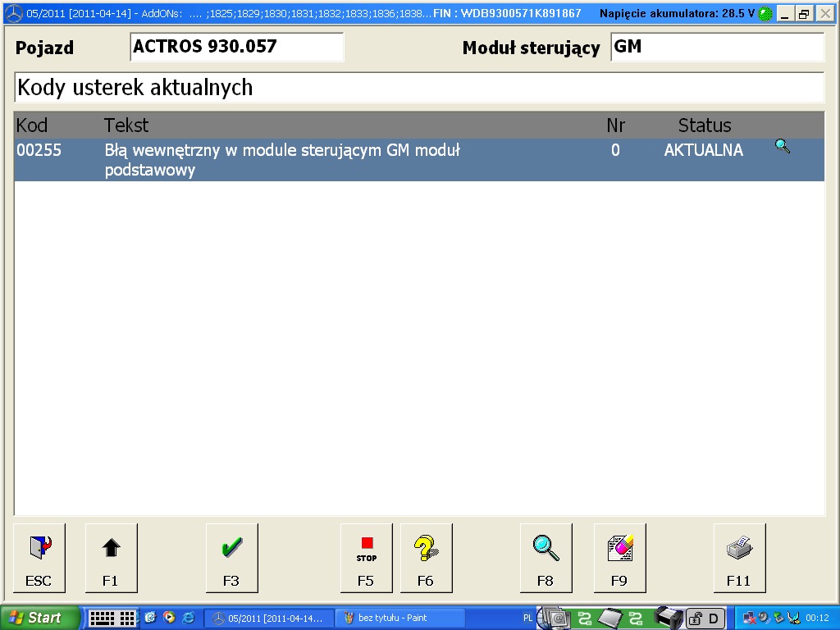Click the Status column header
This screenshot has width=840, height=630.
click(x=704, y=126)
